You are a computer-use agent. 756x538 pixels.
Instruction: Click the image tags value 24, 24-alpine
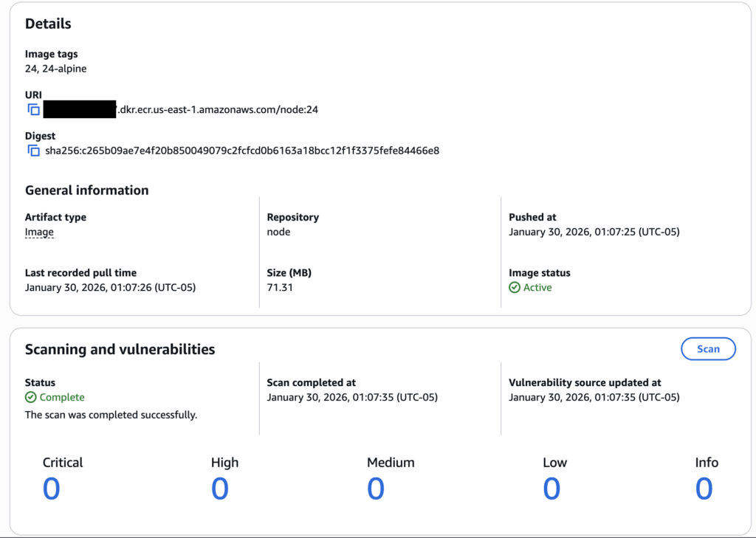point(56,69)
